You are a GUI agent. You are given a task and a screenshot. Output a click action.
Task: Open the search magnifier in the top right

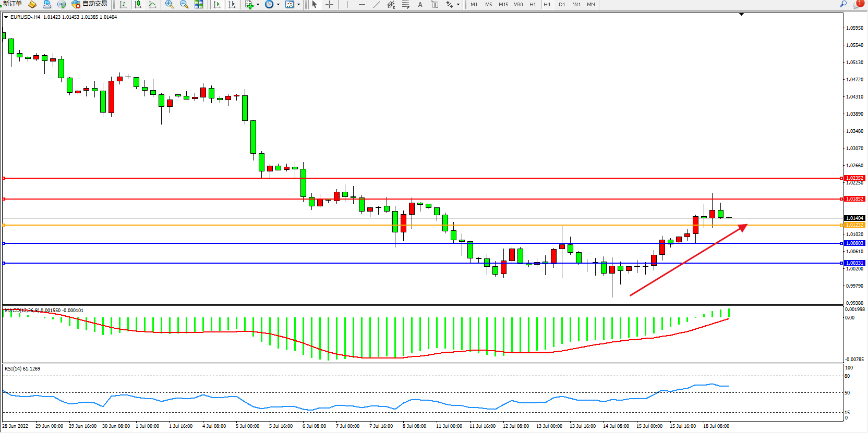coord(843,4)
